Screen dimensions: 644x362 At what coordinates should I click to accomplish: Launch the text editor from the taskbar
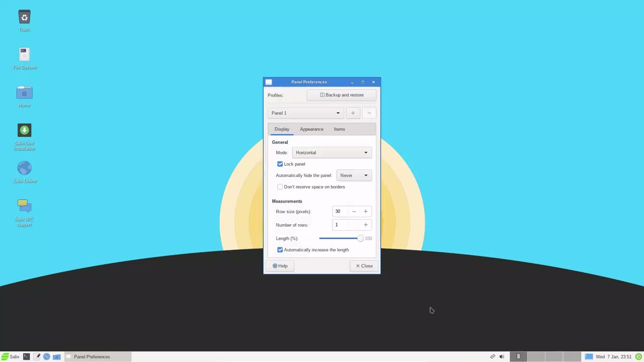tap(36, 356)
